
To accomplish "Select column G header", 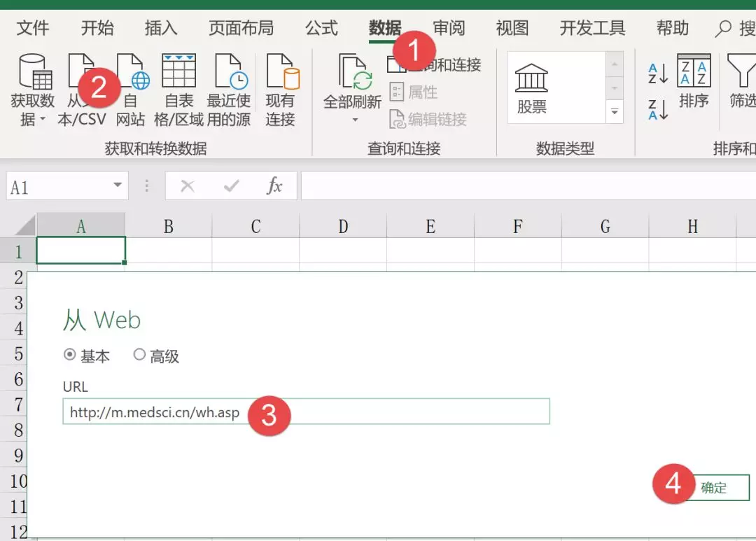I will click(605, 225).
